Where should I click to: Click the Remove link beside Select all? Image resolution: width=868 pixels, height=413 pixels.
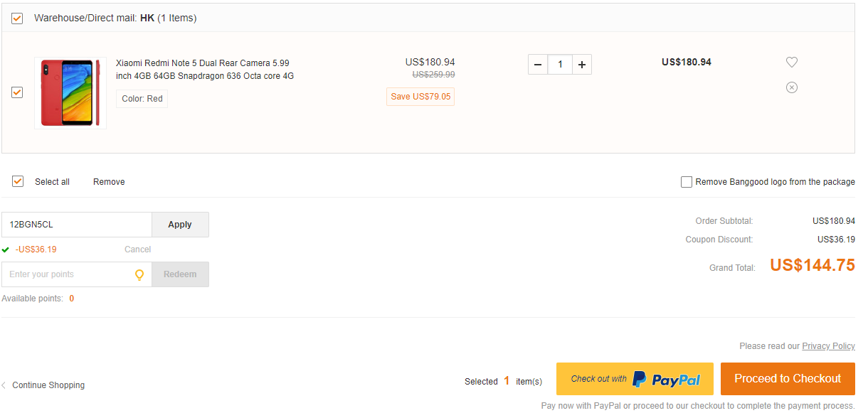(x=109, y=182)
